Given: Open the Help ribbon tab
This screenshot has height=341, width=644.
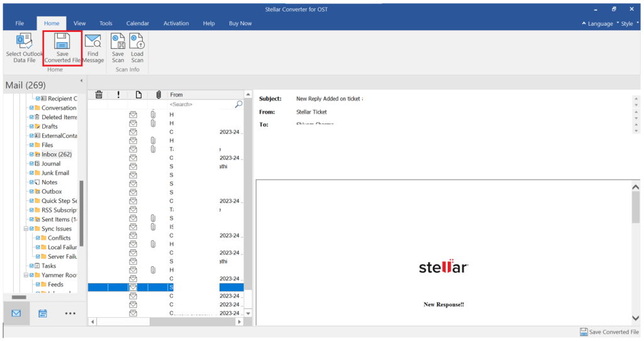Looking at the screenshot, I should pyautogui.click(x=209, y=23).
